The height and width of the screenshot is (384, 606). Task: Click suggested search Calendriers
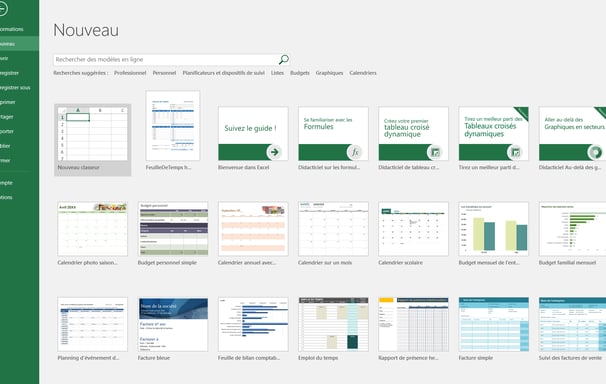pyautogui.click(x=363, y=73)
